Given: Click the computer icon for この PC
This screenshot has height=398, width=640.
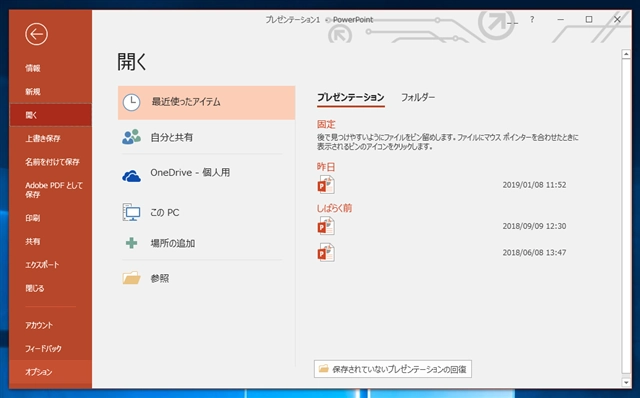Looking at the screenshot, I should [x=131, y=212].
